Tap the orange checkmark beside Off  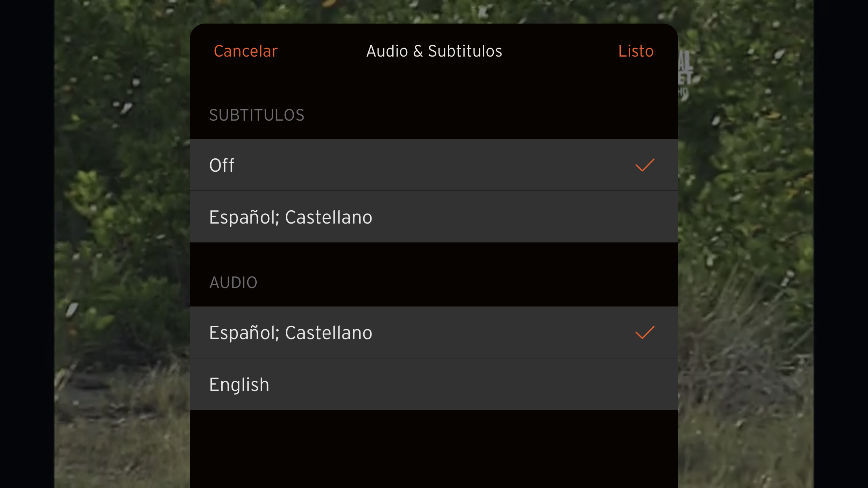[x=645, y=165]
